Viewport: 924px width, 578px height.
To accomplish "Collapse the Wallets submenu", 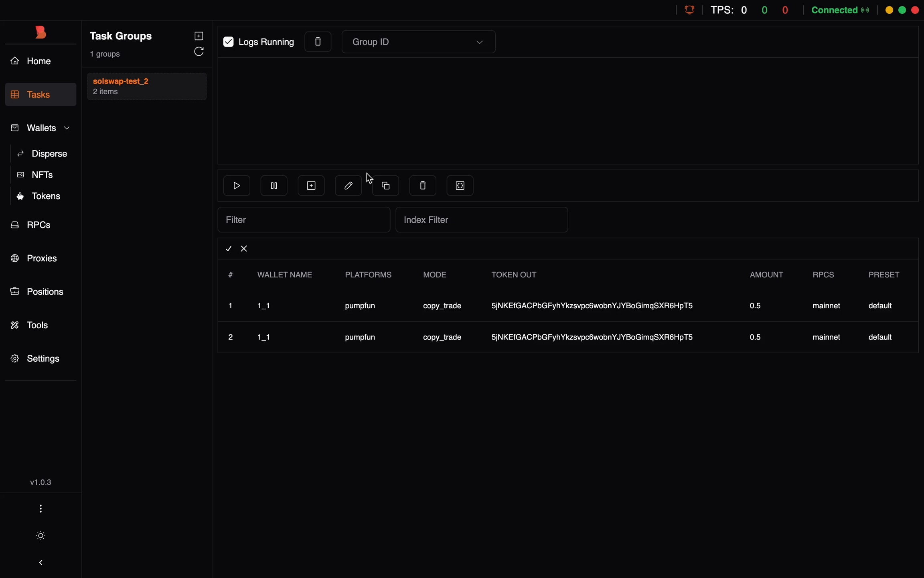I will click(67, 128).
